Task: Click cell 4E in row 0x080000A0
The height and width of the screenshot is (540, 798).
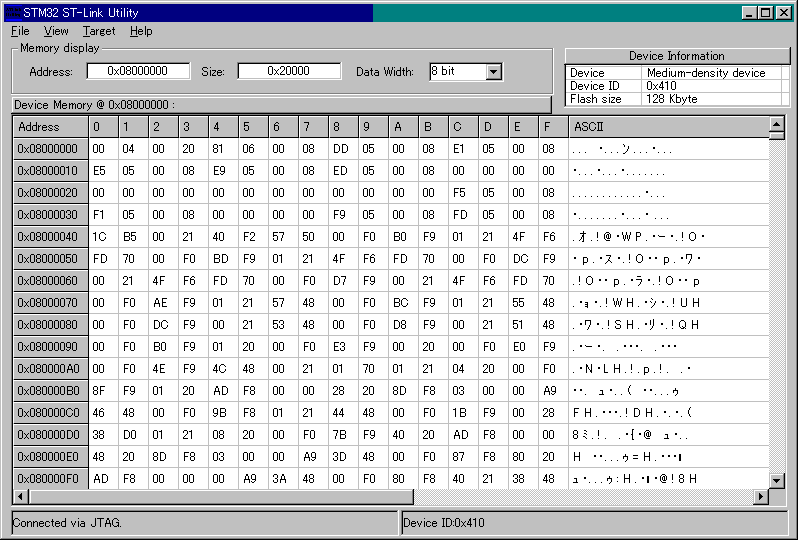Action: (x=163, y=369)
